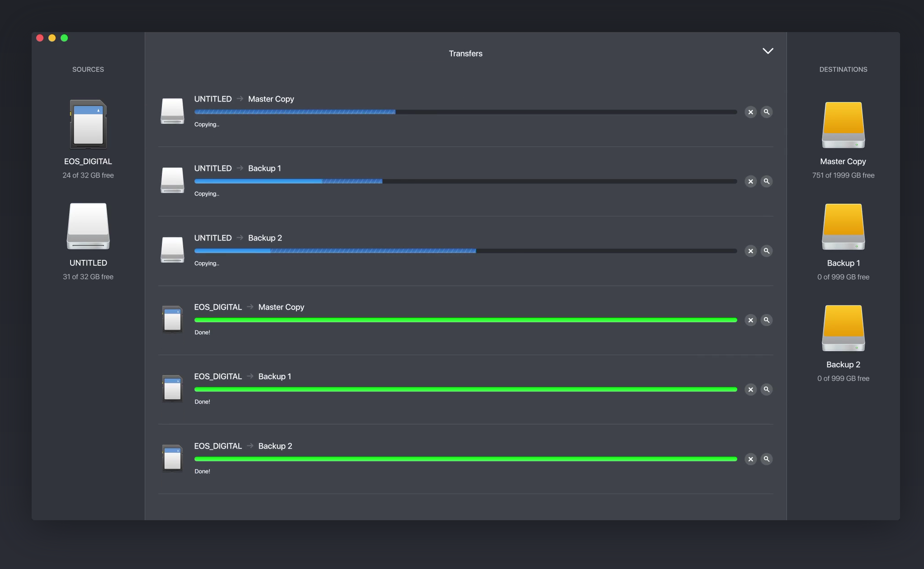
Task: Click magnifier icon for EOS_DIGITAL to Master Copy
Action: [x=766, y=320]
